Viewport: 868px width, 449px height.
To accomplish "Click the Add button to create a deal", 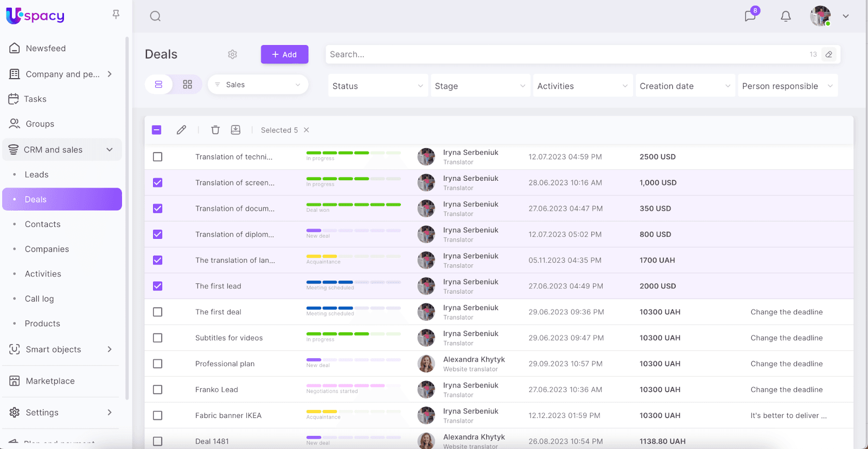I will click(x=284, y=54).
